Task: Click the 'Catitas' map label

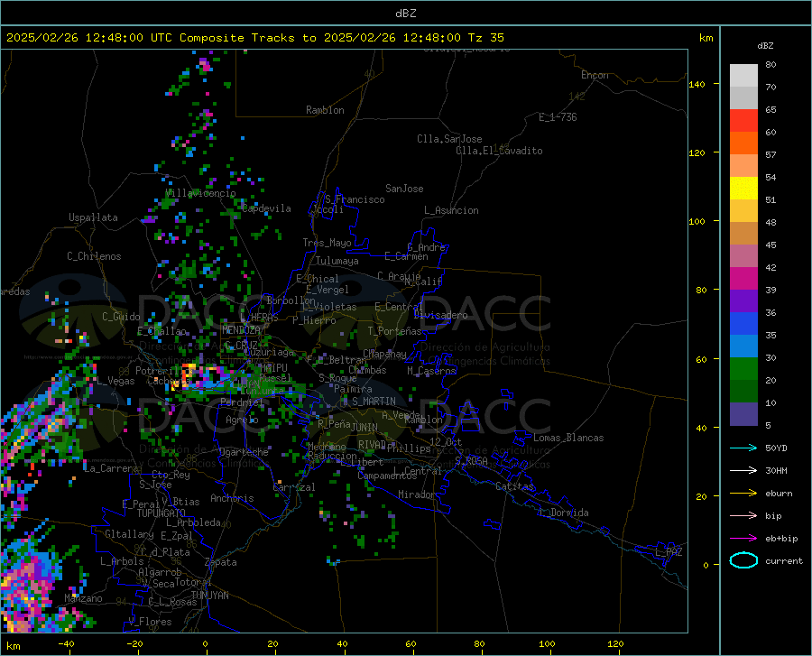Action: (x=515, y=486)
